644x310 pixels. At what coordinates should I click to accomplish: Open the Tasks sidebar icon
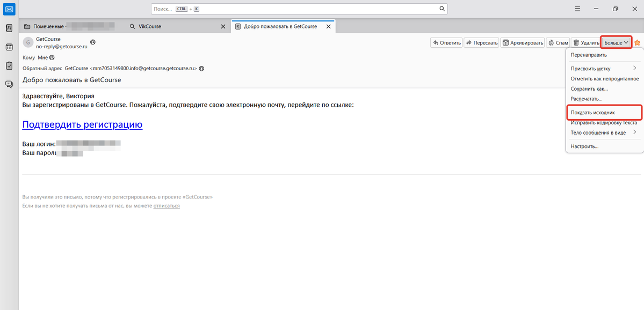tap(9, 65)
